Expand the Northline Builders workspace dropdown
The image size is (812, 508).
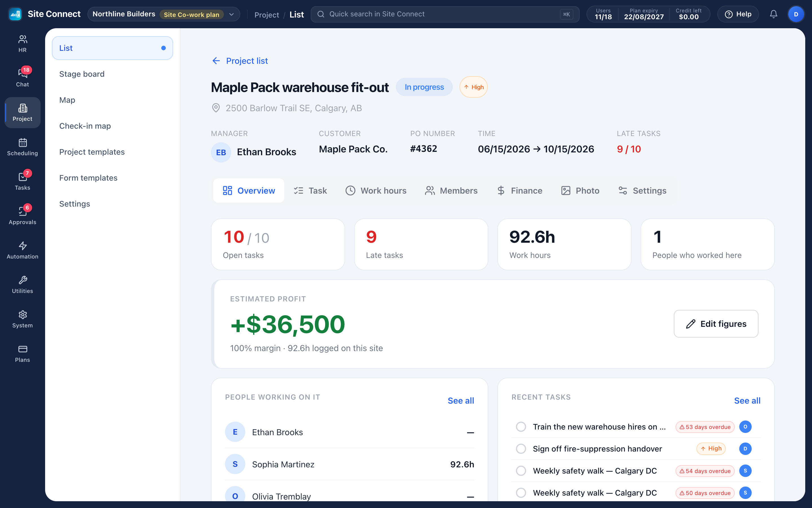(x=164, y=14)
